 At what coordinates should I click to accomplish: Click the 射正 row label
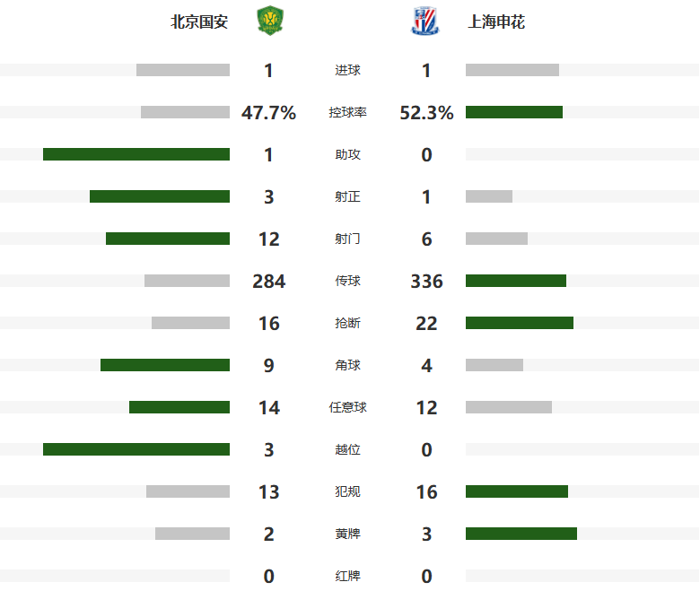point(347,196)
